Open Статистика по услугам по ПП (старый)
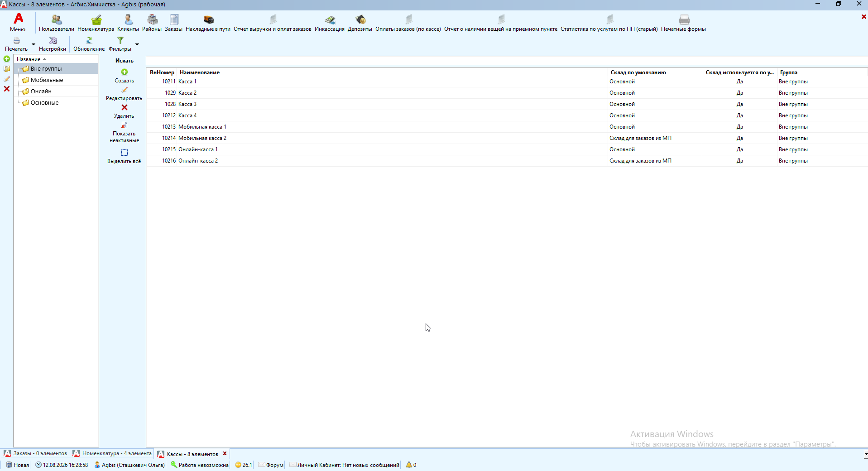This screenshot has width=868, height=471. tap(609, 23)
